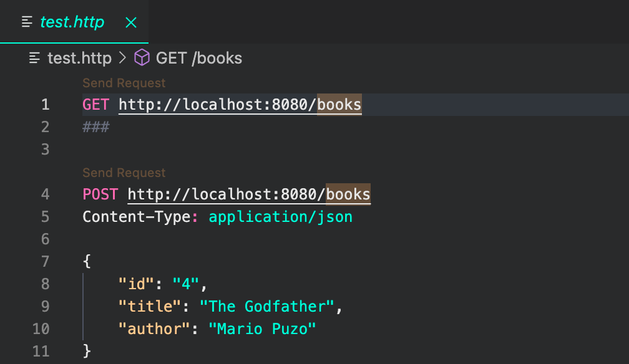The width and height of the screenshot is (629, 364).
Task: Click the string "The Godfather"
Action: point(267,306)
